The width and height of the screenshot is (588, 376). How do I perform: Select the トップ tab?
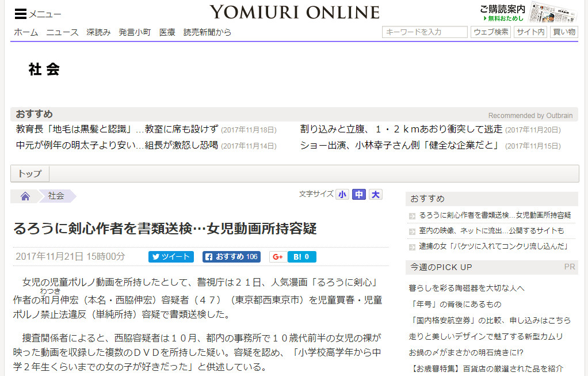click(x=30, y=174)
